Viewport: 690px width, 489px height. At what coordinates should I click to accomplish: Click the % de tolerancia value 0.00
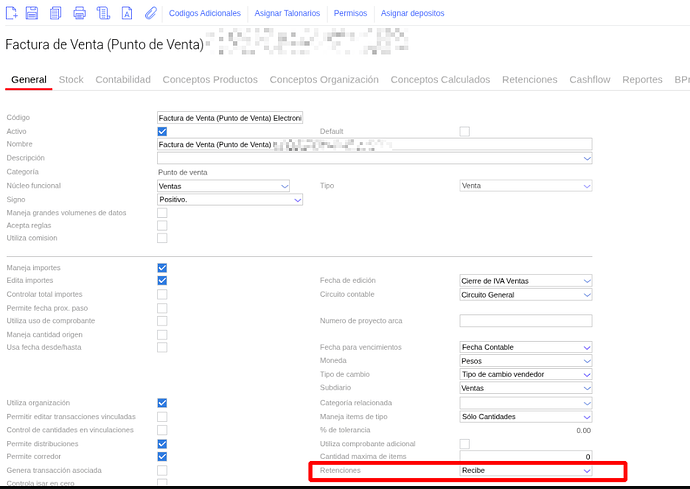click(x=584, y=430)
